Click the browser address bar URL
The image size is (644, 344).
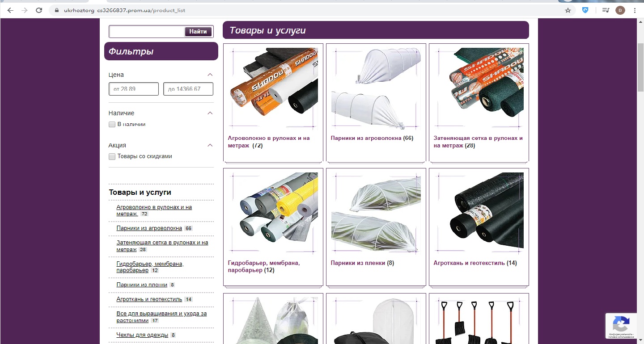coord(124,10)
